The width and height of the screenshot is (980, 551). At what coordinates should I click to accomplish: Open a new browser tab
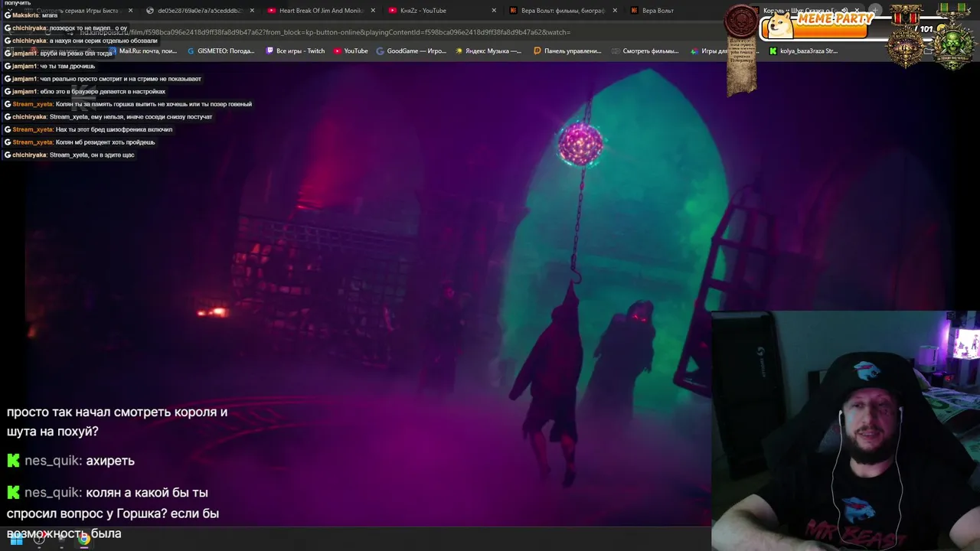(875, 11)
